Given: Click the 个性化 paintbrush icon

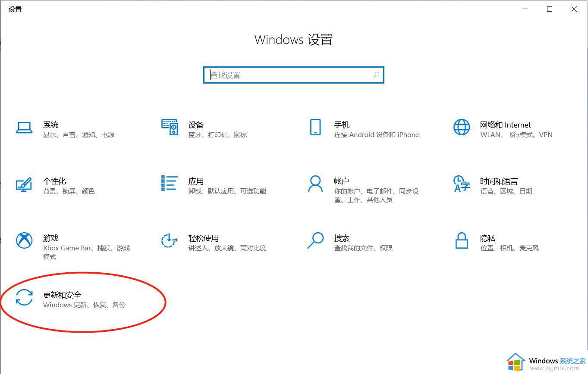Looking at the screenshot, I should [24, 184].
